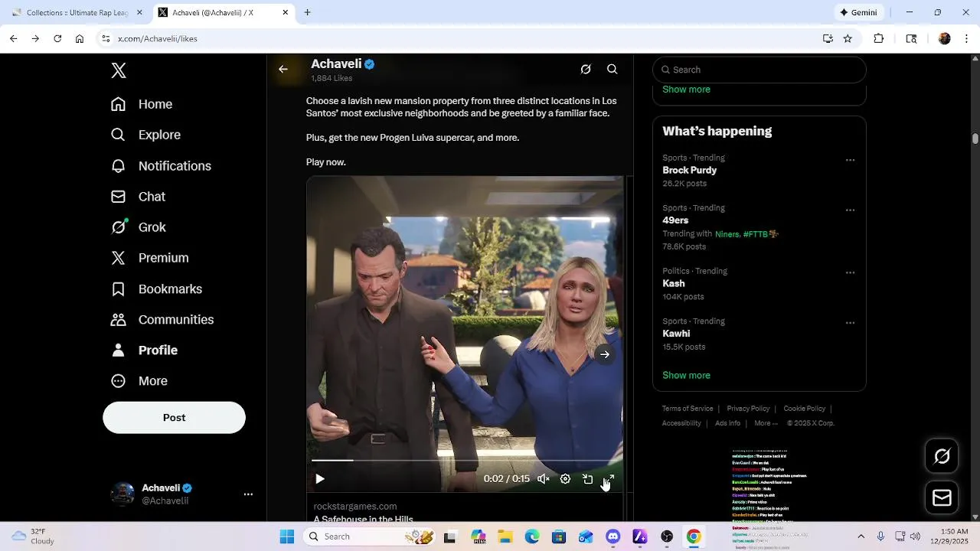Play the video in the post
This screenshot has height=551, width=980.
point(320,479)
